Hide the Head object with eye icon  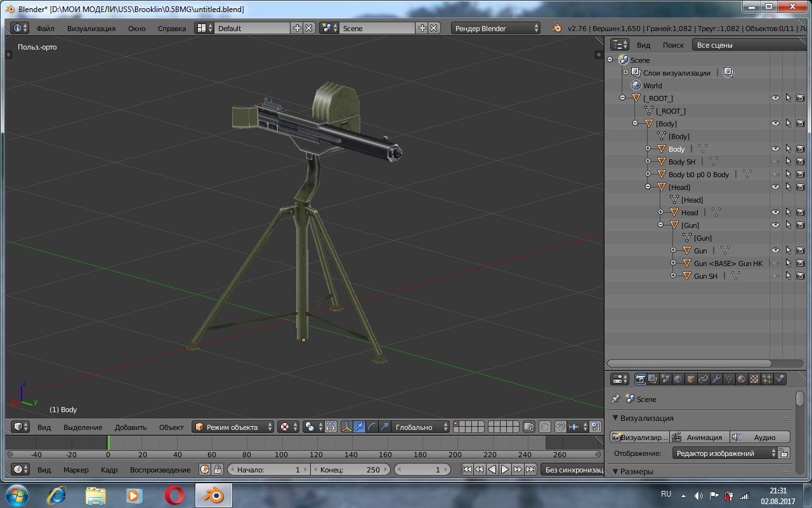tap(775, 212)
